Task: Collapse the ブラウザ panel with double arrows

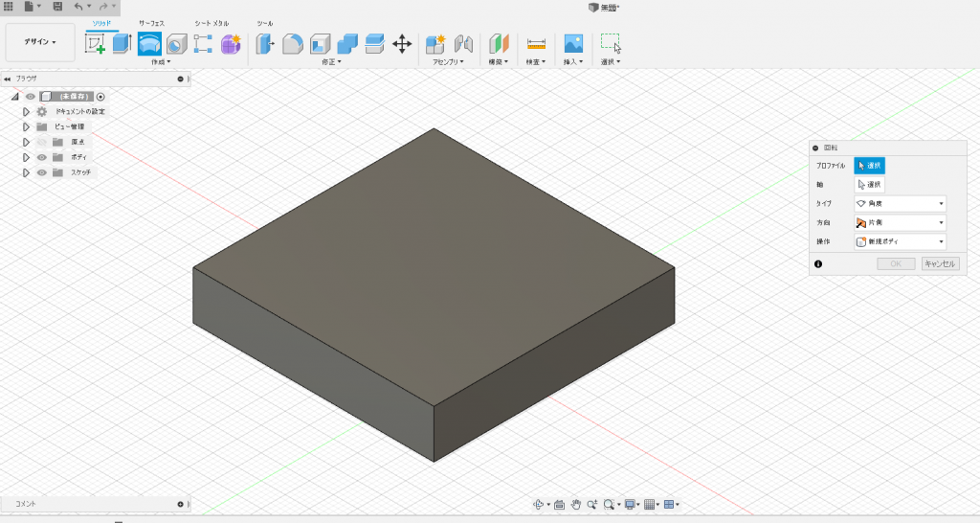Action: (7, 79)
